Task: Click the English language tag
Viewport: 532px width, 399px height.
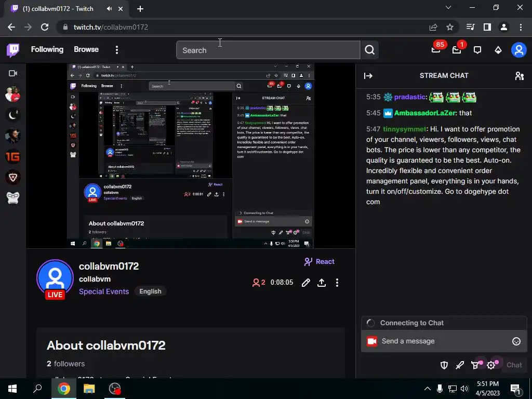Action: (150, 291)
